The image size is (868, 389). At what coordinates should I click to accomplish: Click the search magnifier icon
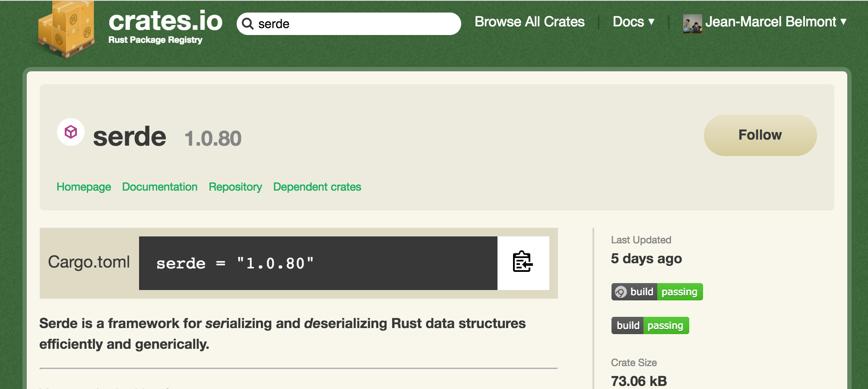click(247, 24)
